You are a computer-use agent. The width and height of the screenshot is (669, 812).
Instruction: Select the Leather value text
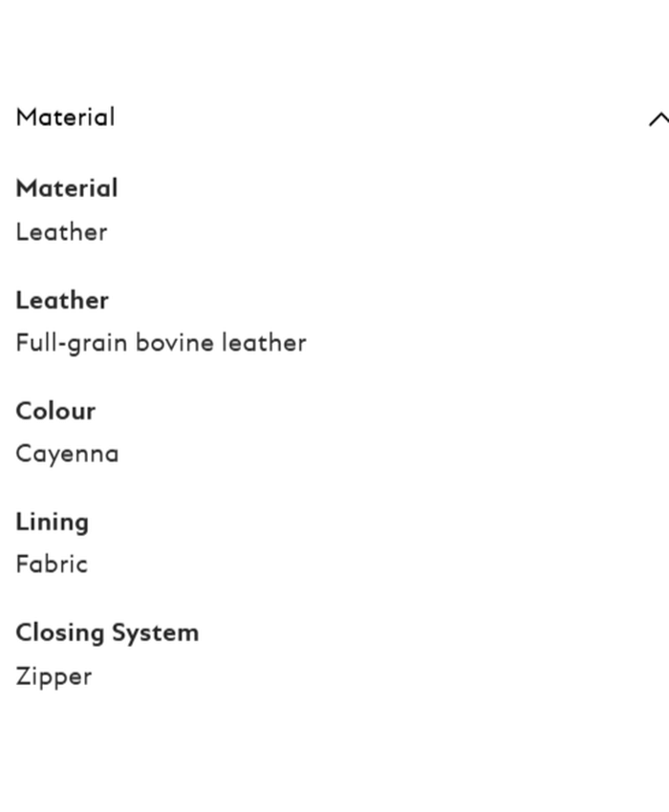coord(61,232)
